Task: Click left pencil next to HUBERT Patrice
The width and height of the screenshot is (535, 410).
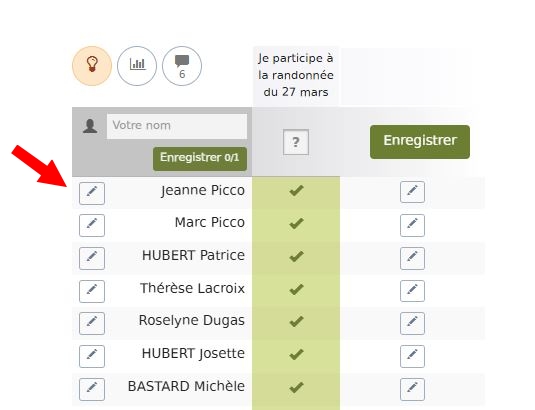Action: click(x=92, y=258)
